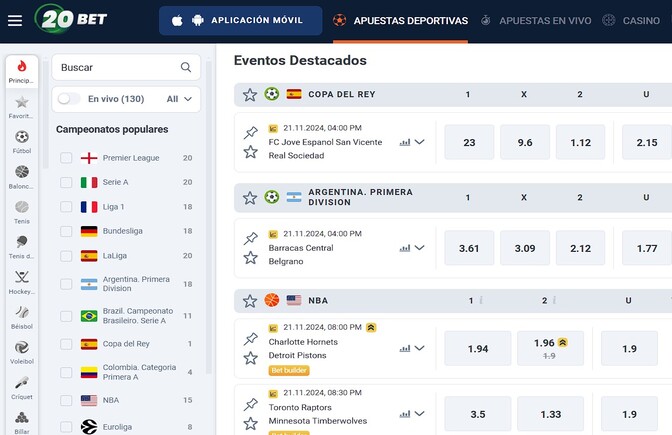672x435 pixels.
Task: Bet on Detroit Pistons boosted 1.96 odds
Action: point(550,348)
